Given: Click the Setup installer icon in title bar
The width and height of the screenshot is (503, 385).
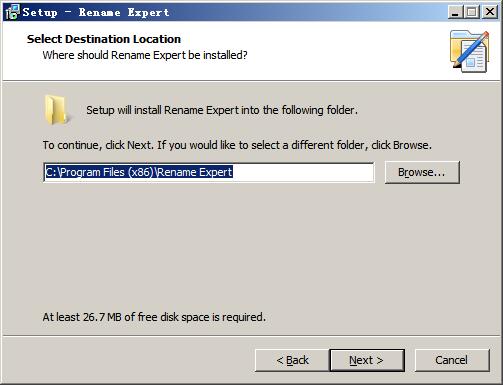Looking at the screenshot, I should 13,12.
